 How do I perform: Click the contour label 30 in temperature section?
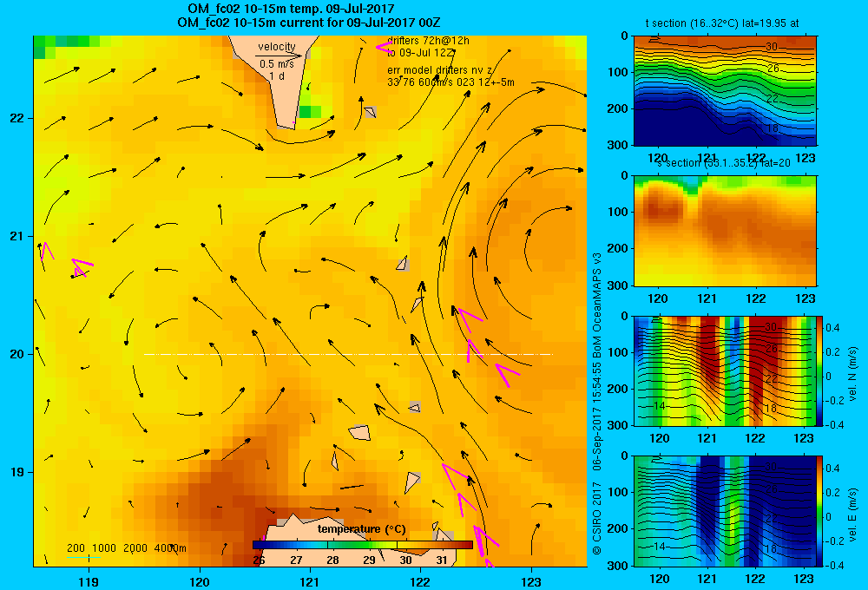[x=772, y=47]
